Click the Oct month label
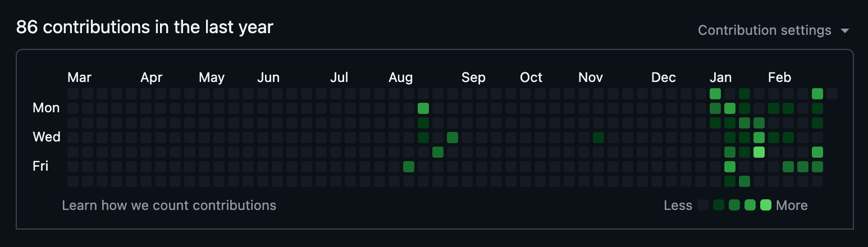Viewport: 868px width, 247px height. point(531,77)
